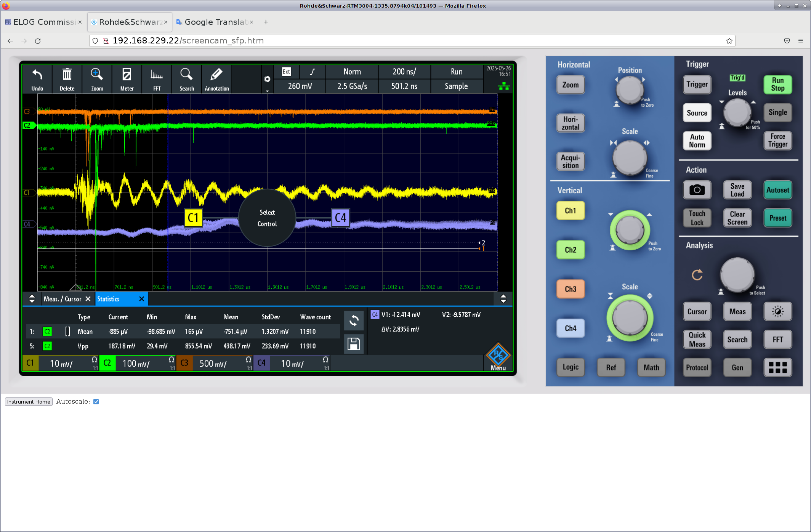
Task: Expand the results panel with right up-down arrows
Action: point(503,299)
